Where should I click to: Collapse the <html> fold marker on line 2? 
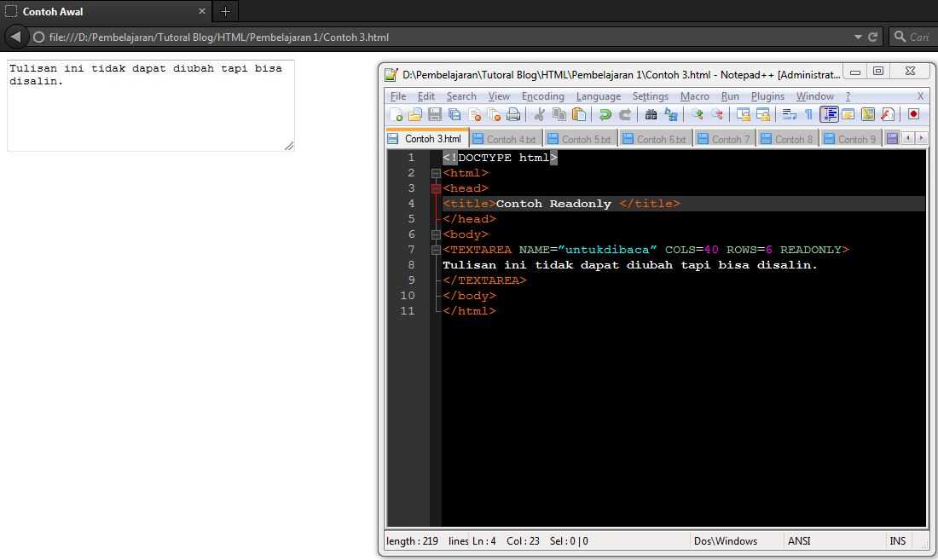click(436, 173)
